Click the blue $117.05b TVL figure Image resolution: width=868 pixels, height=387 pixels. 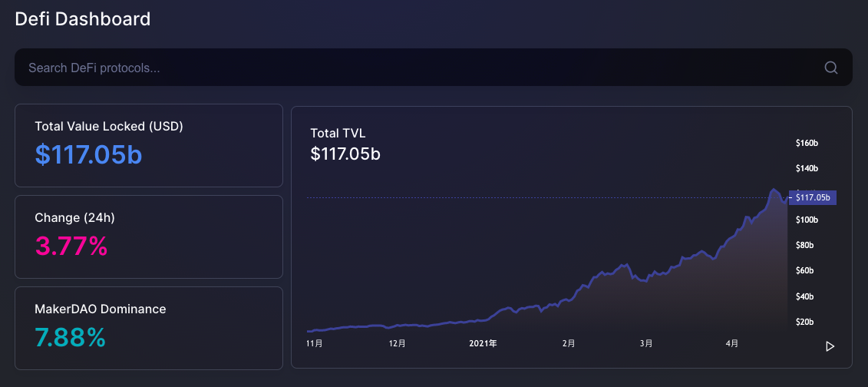click(88, 154)
